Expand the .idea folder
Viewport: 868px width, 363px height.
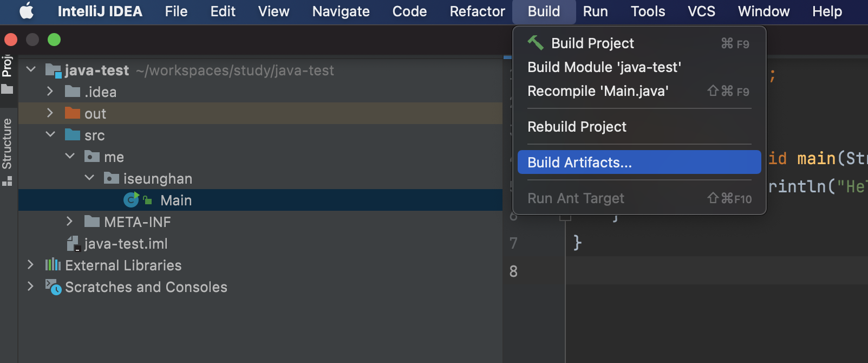(50, 91)
